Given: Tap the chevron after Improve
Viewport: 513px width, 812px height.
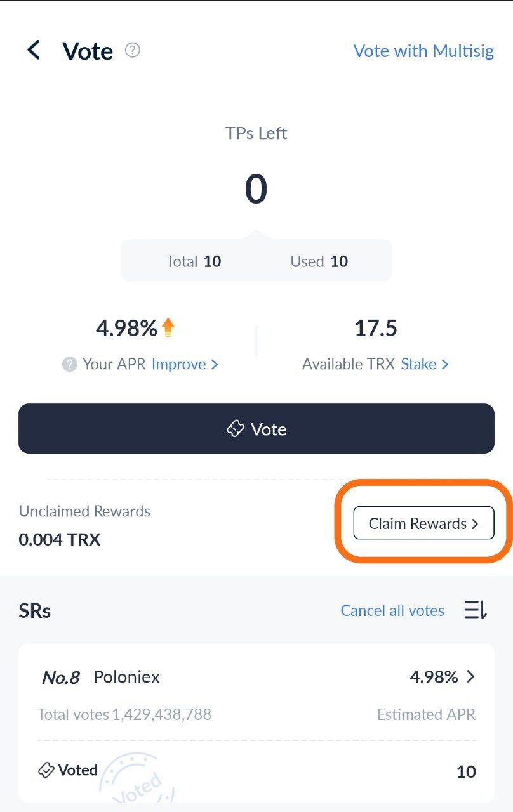Looking at the screenshot, I should [215, 364].
